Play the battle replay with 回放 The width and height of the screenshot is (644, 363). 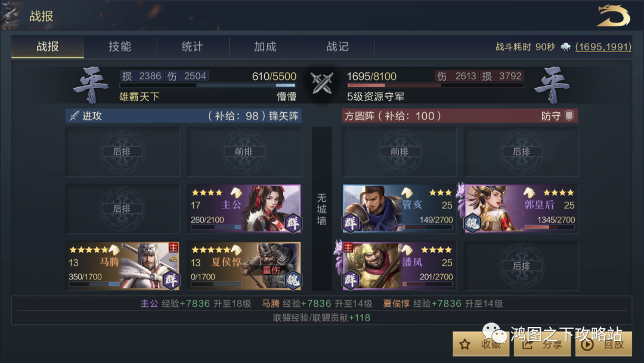(x=603, y=344)
